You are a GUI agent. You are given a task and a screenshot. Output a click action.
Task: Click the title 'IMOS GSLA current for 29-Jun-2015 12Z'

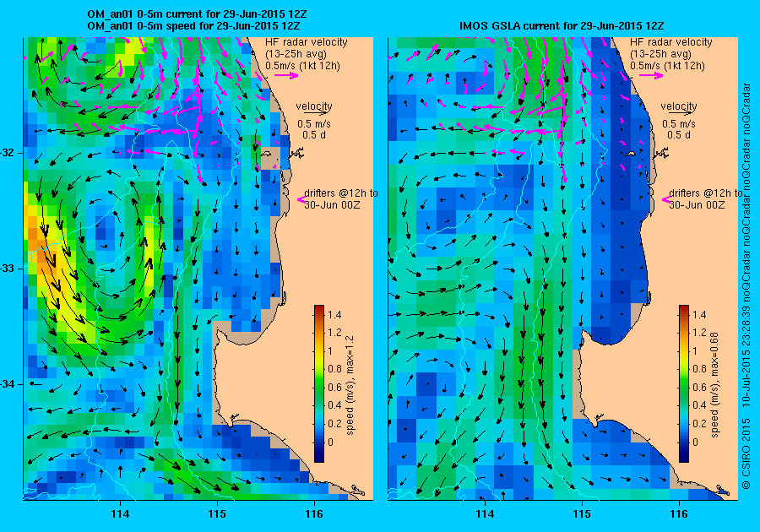click(x=562, y=25)
